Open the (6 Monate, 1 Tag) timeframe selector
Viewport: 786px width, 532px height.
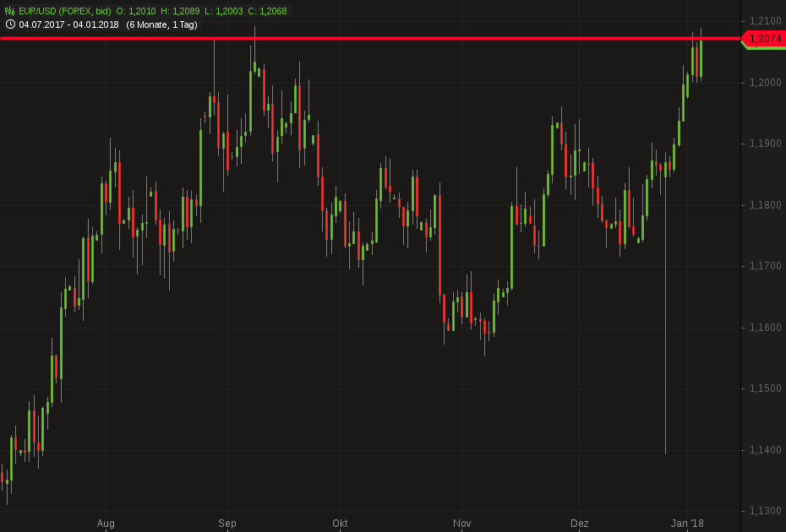coord(161,24)
